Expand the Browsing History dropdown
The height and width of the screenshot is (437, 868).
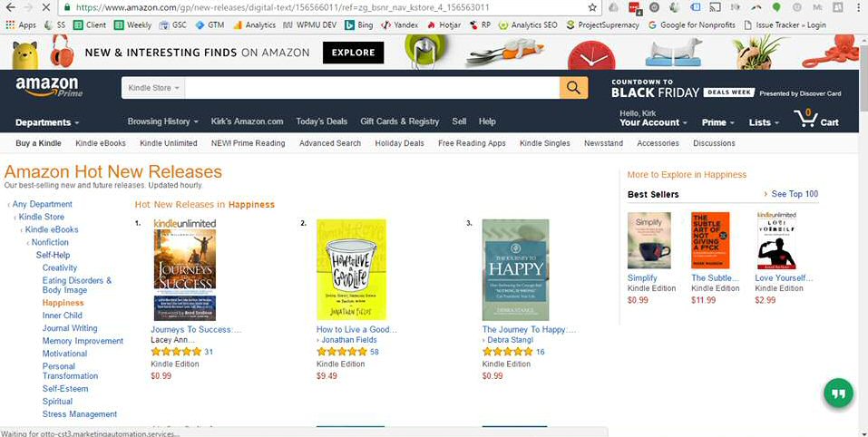(x=162, y=121)
